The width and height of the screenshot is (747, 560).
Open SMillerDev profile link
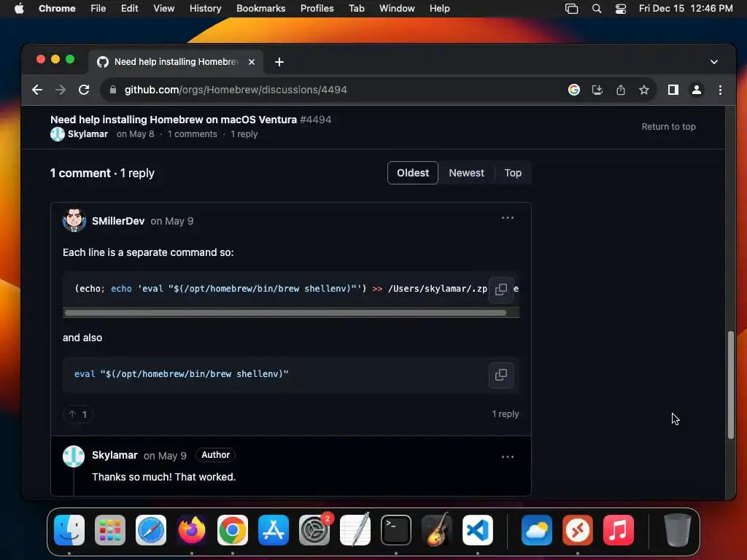pyautogui.click(x=118, y=221)
